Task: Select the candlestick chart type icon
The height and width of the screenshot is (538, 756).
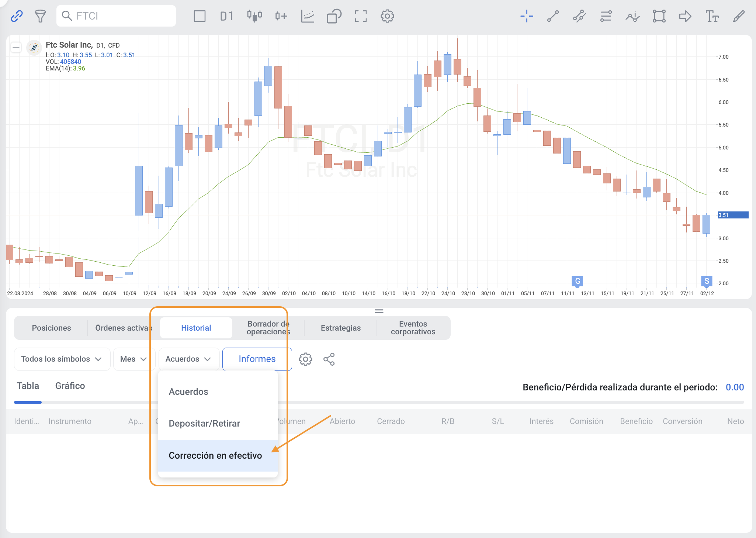Action: [254, 16]
